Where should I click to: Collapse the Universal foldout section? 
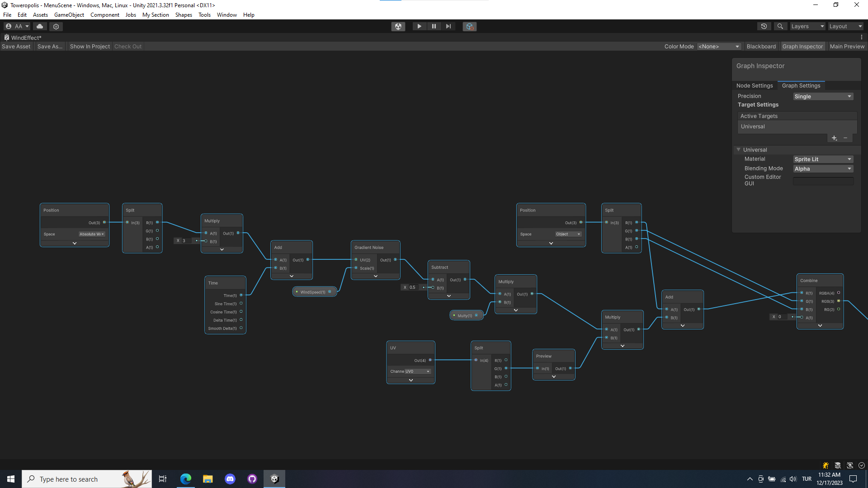739,150
